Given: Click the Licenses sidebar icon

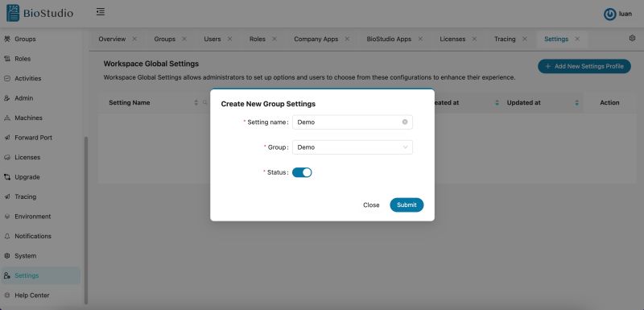Looking at the screenshot, I should click(7, 157).
